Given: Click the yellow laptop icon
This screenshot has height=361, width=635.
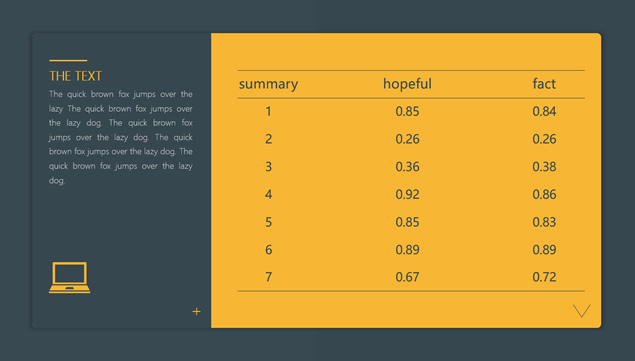Looking at the screenshot, I should coord(70,278).
